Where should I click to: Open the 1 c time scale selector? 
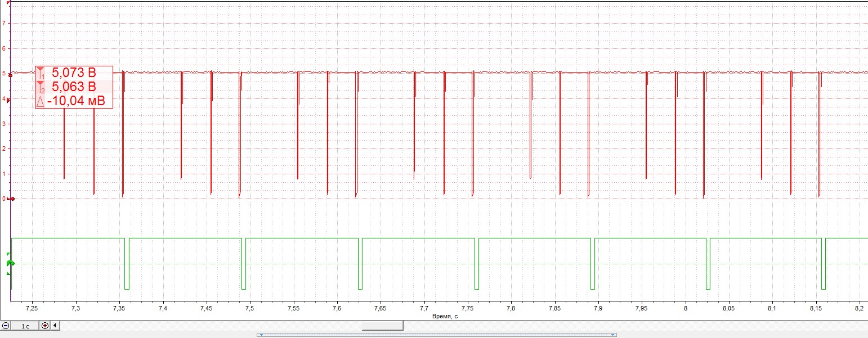point(25,326)
